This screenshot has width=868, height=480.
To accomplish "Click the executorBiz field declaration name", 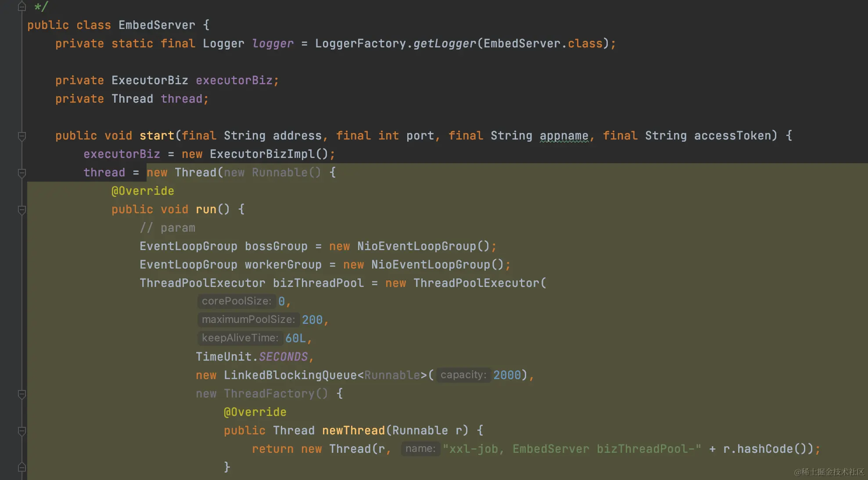I will [234, 80].
